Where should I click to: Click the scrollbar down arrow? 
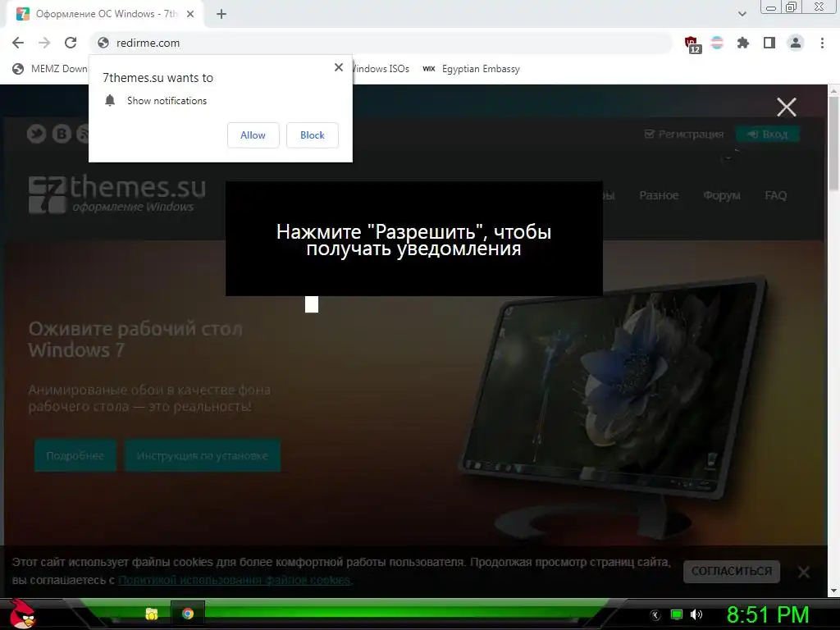click(833, 591)
